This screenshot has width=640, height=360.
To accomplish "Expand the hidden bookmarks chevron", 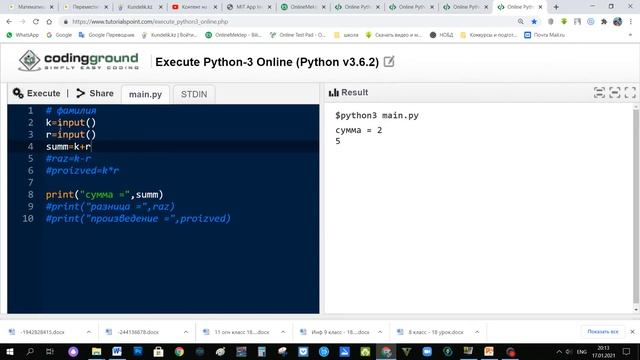I will pyautogui.click(x=630, y=35).
